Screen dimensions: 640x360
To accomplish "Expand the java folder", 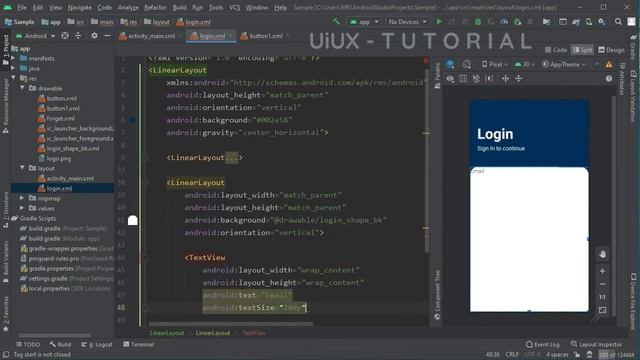I will pyautogui.click(x=13, y=68).
